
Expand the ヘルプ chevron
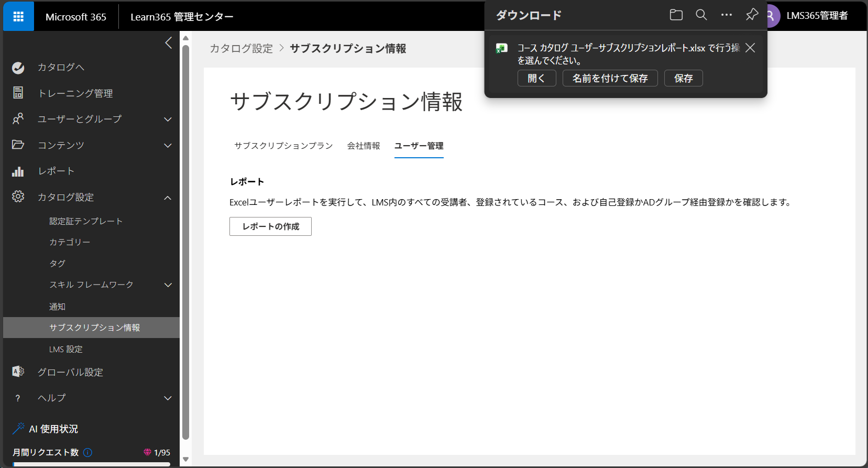(168, 398)
